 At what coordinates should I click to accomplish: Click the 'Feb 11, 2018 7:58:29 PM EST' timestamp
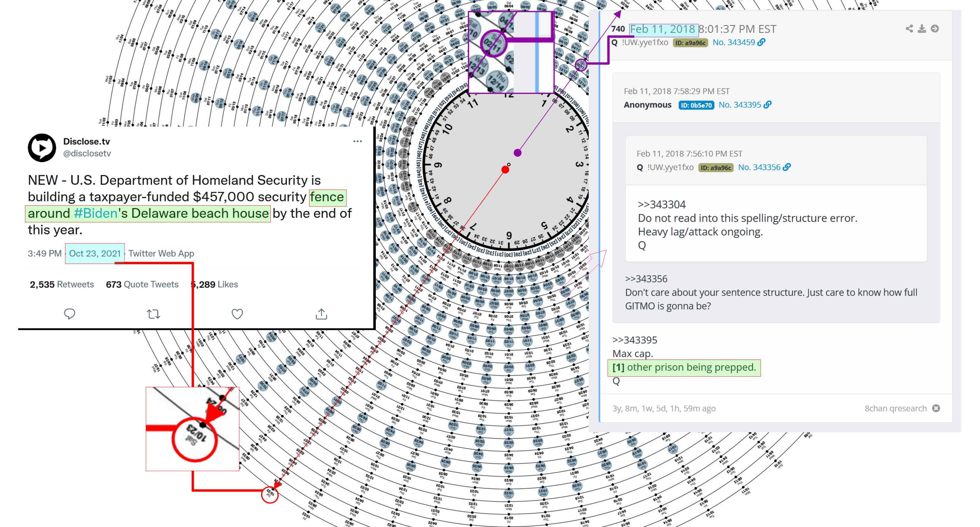tap(677, 91)
